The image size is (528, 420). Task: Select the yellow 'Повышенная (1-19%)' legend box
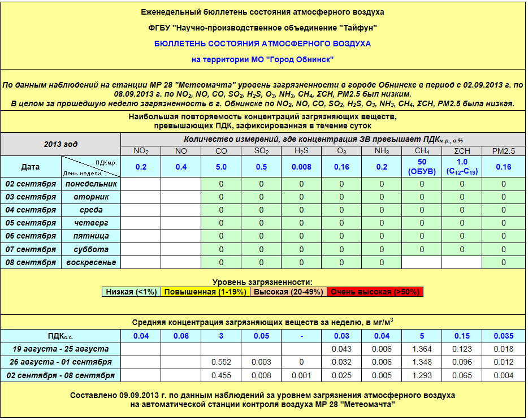(x=206, y=292)
